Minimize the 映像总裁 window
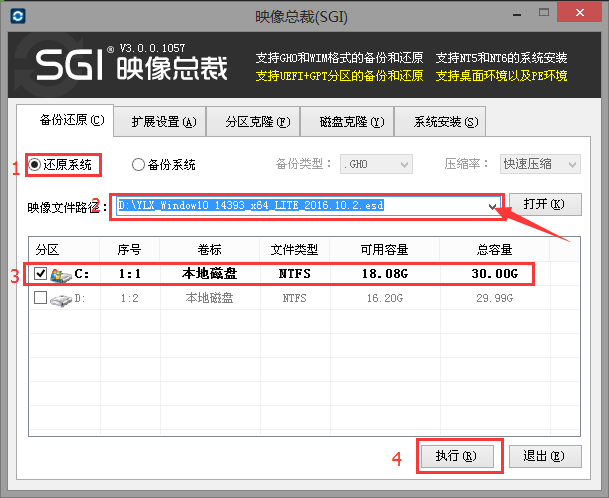609x498 pixels. point(517,14)
